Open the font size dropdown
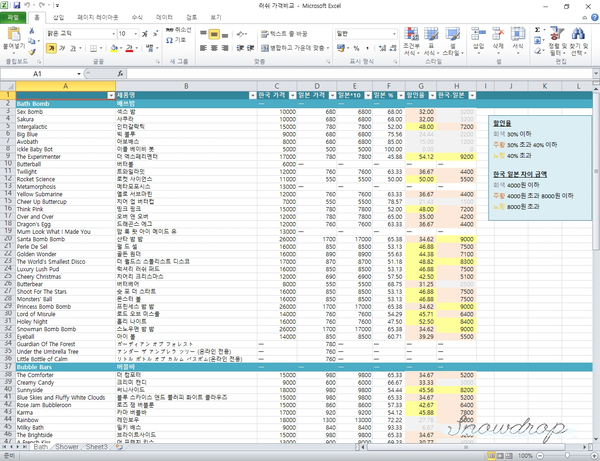This screenshot has height=461, width=600. click(135, 34)
